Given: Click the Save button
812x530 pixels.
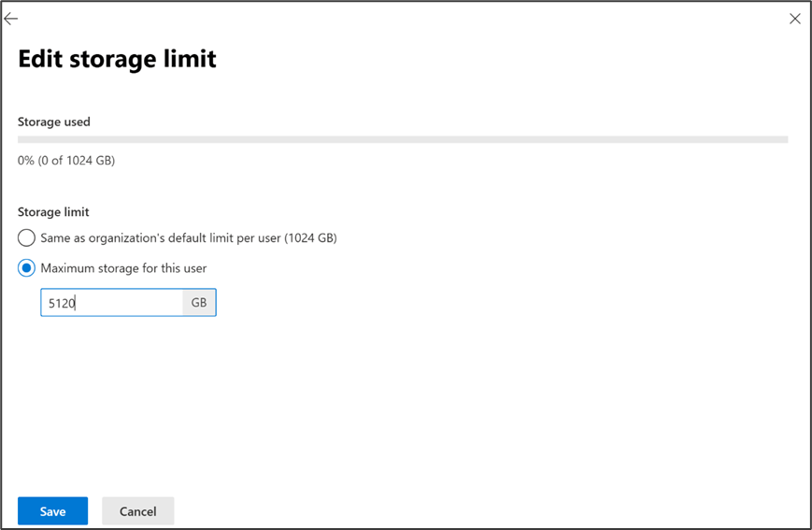Looking at the screenshot, I should [x=53, y=511].
